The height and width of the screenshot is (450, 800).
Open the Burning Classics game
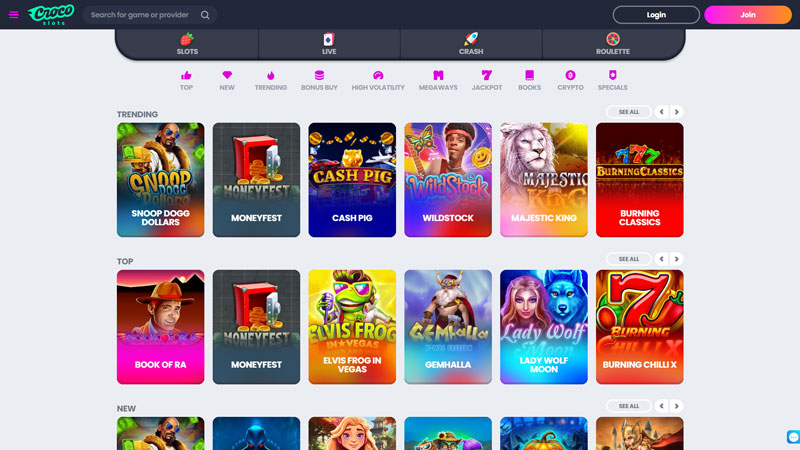tap(640, 180)
